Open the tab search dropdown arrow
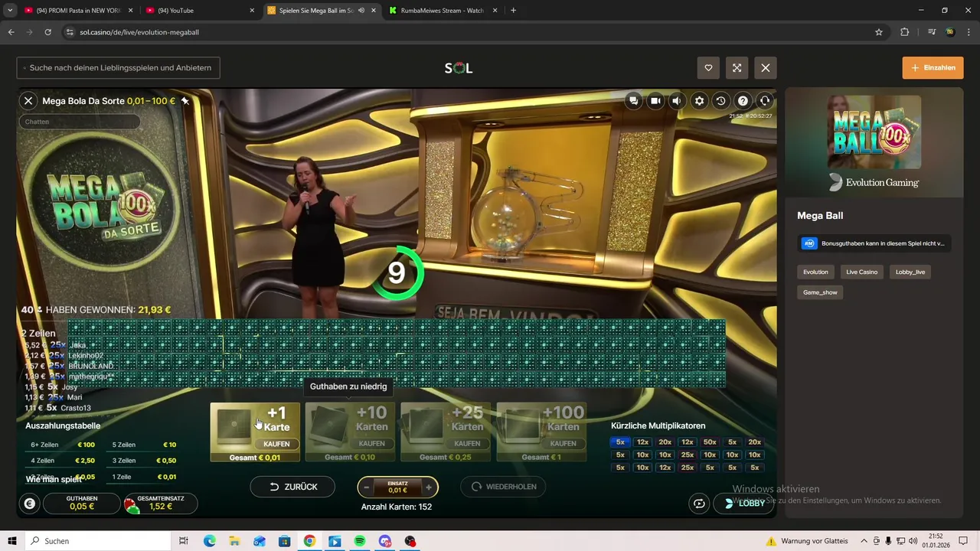The width and height of the screenshot is (980, 551). tap(9, 11)
